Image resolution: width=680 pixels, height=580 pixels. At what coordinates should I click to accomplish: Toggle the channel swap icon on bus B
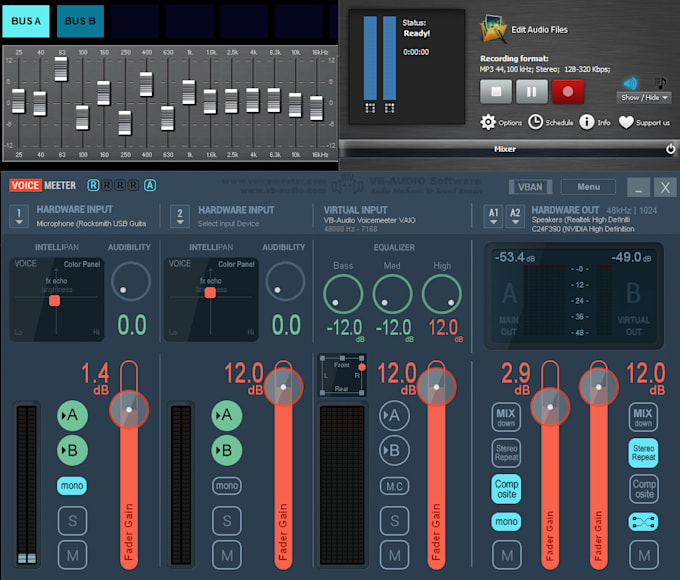[643, 522]
